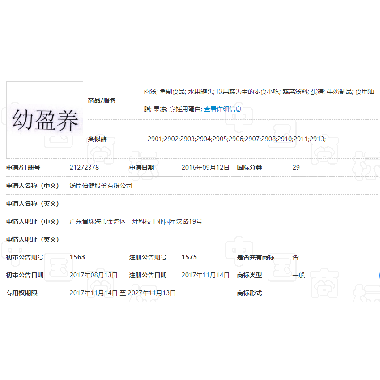The width and height of the screenshot is (380, 380).
Task: Open the blue 查看详细信息 link
Action: point(222,109)
